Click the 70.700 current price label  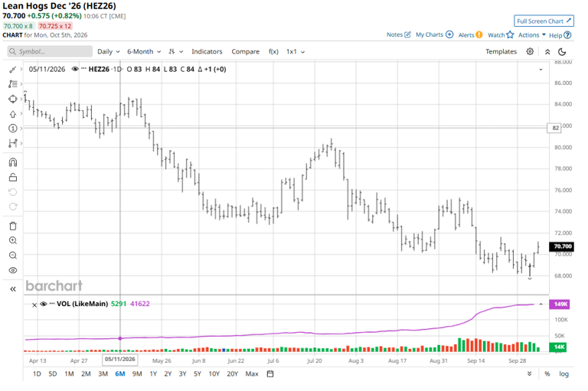561,246
